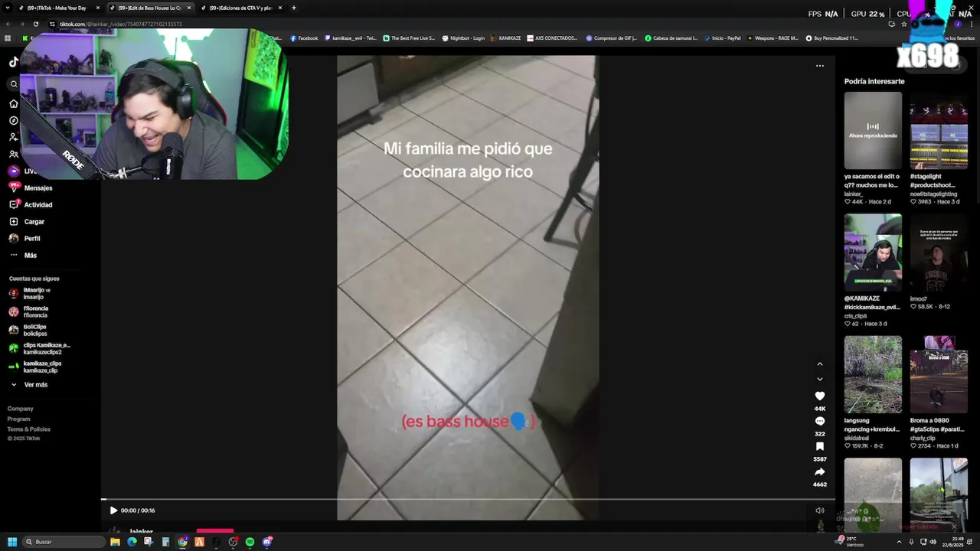
Task: Click the TikTok logo in sidebar
Action: pyautogui.click(x=13, y=62)
